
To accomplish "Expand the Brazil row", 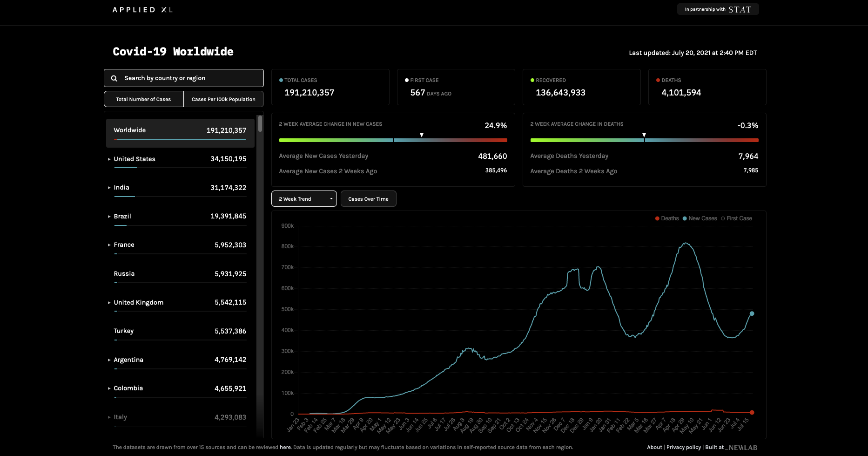I will [109, 217].
